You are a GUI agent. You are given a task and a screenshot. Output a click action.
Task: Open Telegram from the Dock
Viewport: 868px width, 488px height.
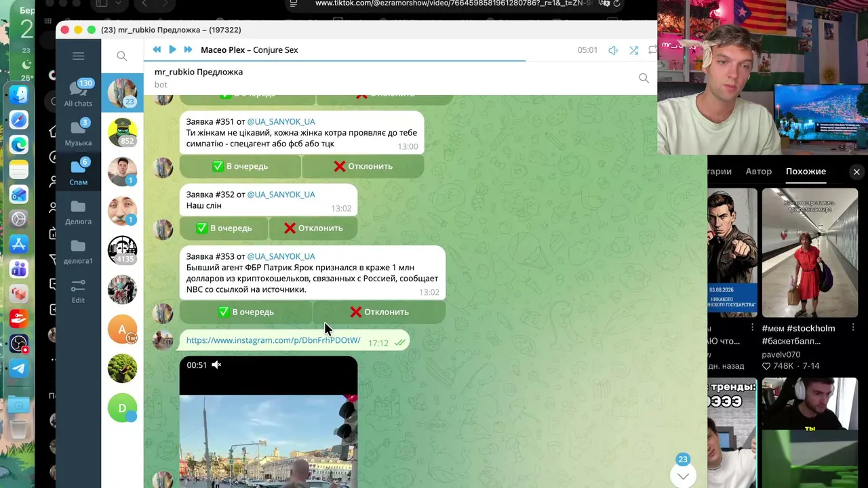pyautogui.click(x=18, y=369)
